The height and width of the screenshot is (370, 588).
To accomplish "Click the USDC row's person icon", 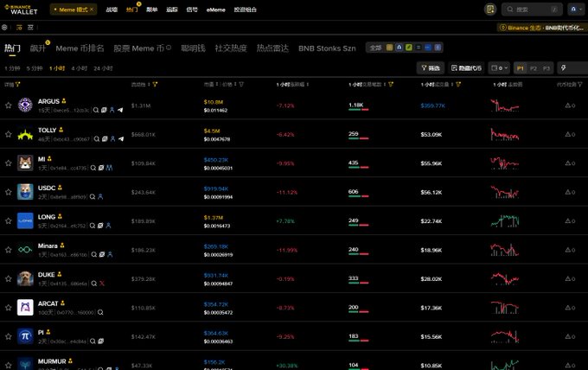I will point(100,197).
